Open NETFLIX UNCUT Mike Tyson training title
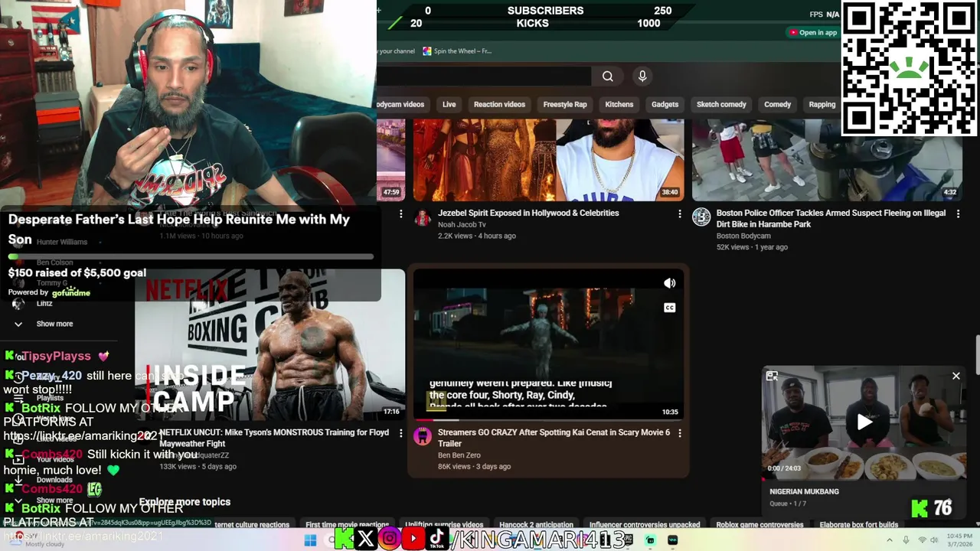 (274, 438)
